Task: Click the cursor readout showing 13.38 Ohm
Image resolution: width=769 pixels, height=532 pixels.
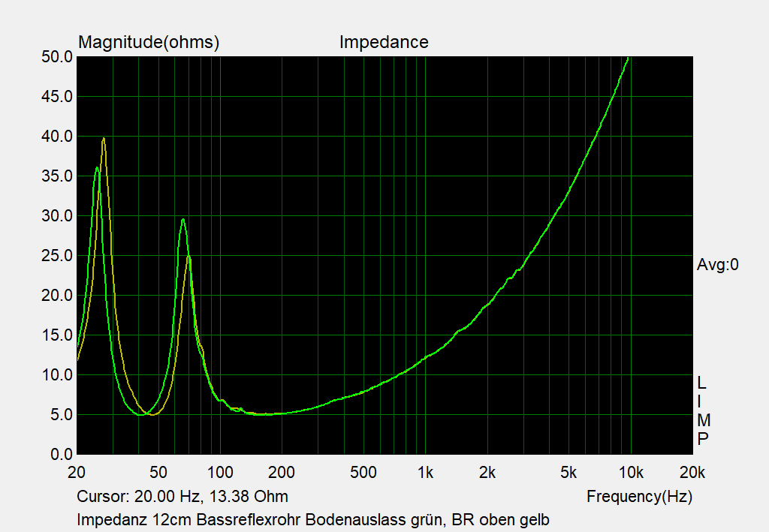Action: click(182, 497)
